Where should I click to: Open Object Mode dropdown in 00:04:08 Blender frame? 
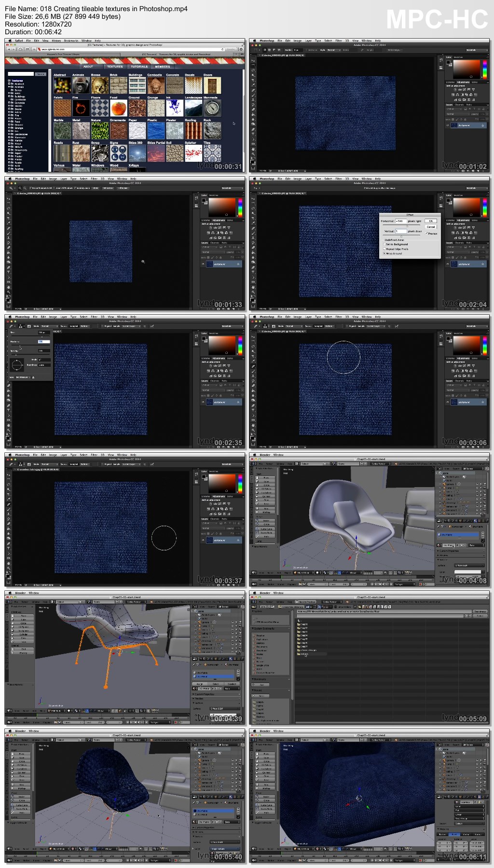[303, 573]
